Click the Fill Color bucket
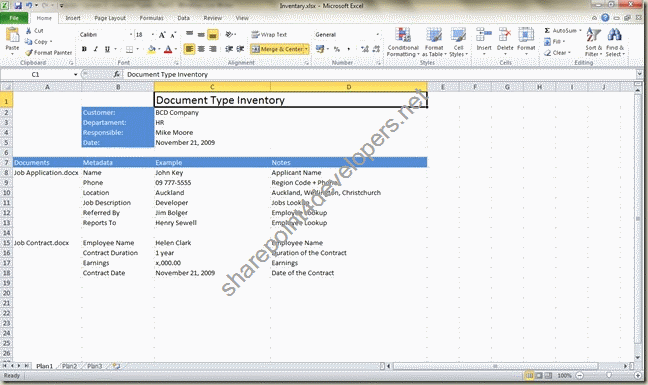The width and height of the screenshot is (648, 385). tap(151, 49)
